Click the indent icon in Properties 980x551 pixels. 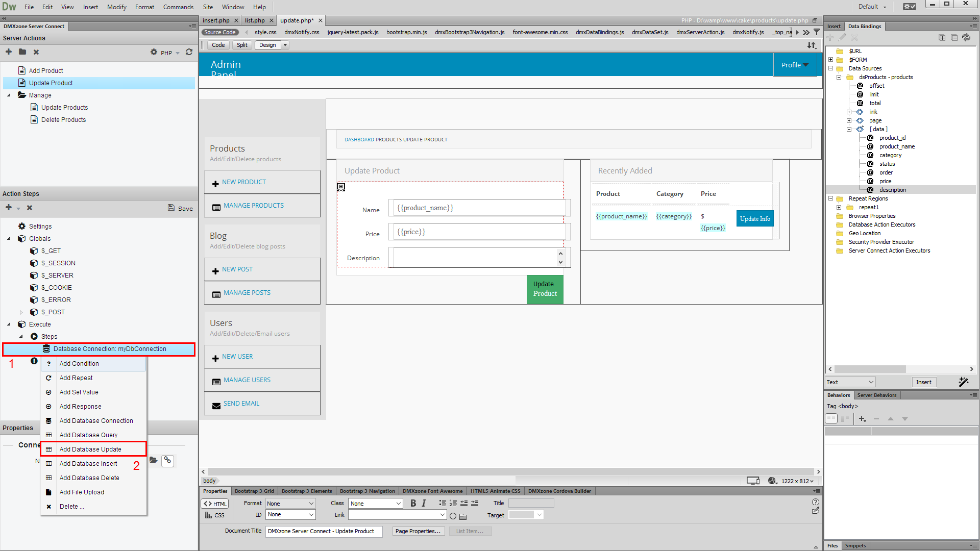coord(475,503)
